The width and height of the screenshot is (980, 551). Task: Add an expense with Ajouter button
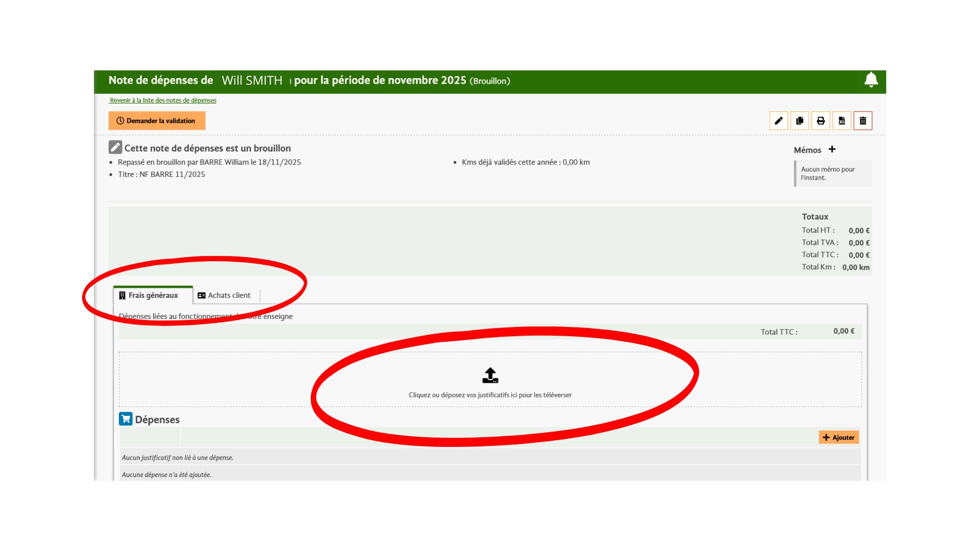click(x=839, y=437)
